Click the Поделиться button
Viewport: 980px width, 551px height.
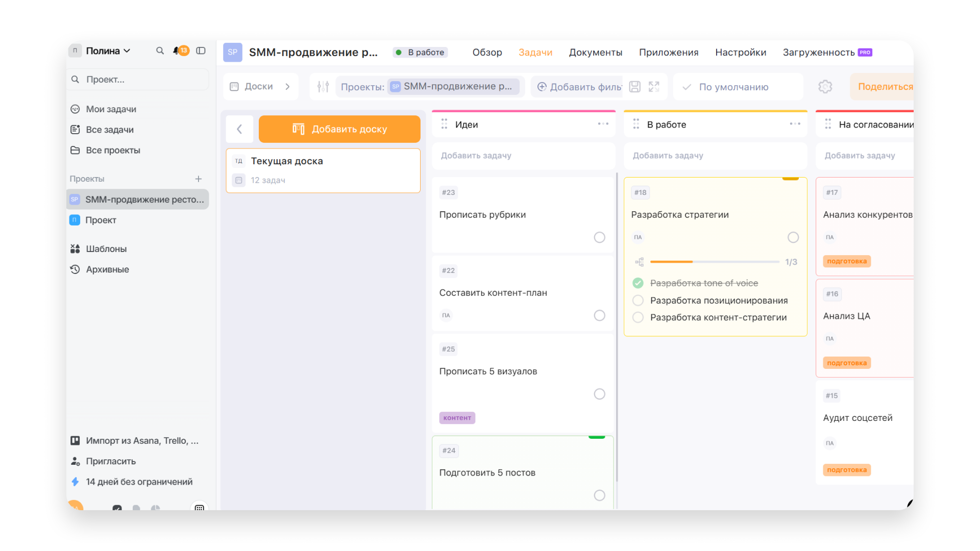[x=885, y=87]
